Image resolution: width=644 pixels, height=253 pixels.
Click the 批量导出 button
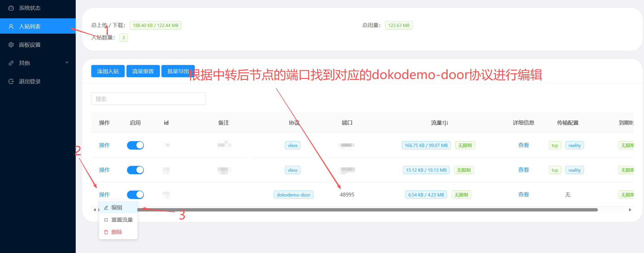(x=178, y=71)
